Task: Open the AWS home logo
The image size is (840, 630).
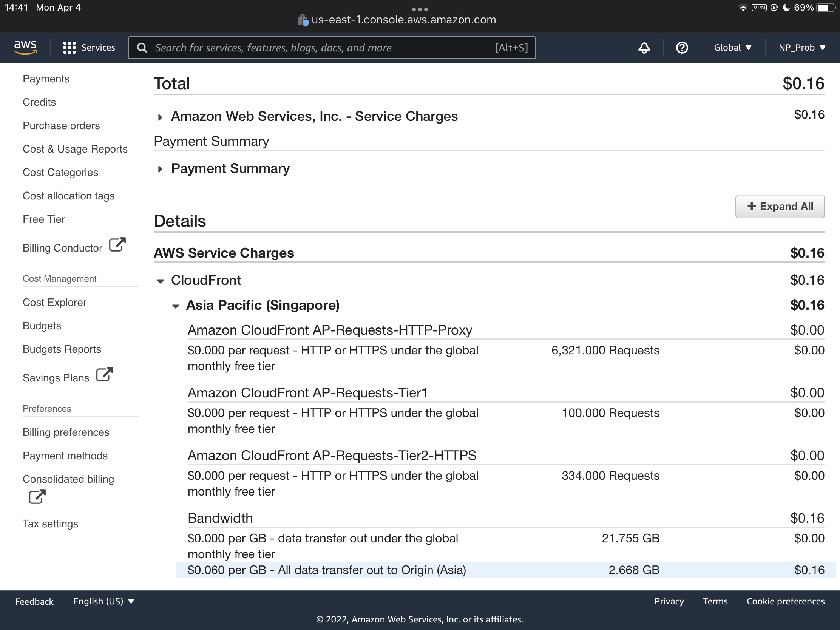Action: click(x=25, y=48)
